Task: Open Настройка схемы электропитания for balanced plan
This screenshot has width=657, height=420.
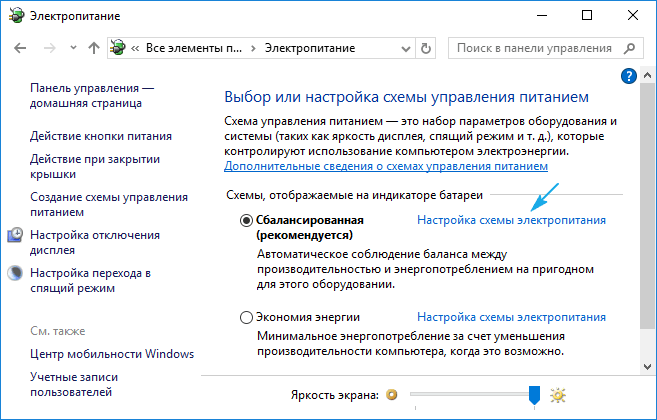Action: tap(511, 220)
